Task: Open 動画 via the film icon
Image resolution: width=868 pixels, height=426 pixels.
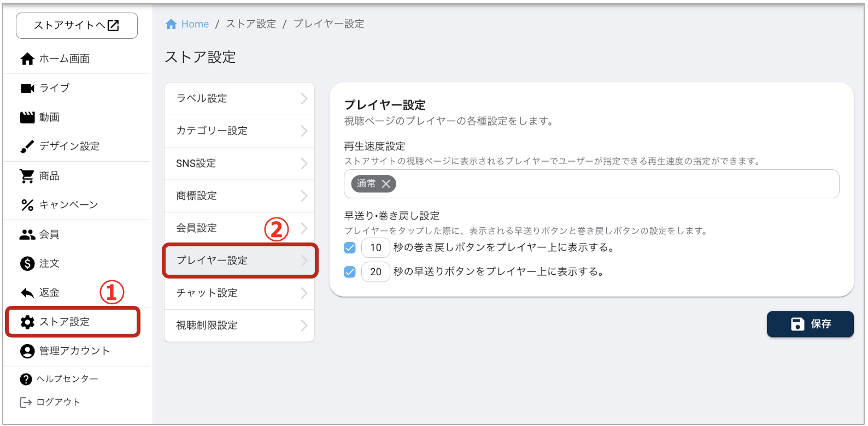Action: pos(26,117)
